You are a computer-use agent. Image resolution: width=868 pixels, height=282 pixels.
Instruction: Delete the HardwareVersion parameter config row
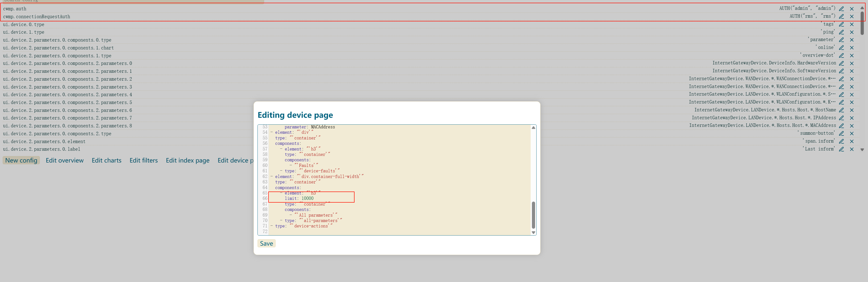coord(852,63)
